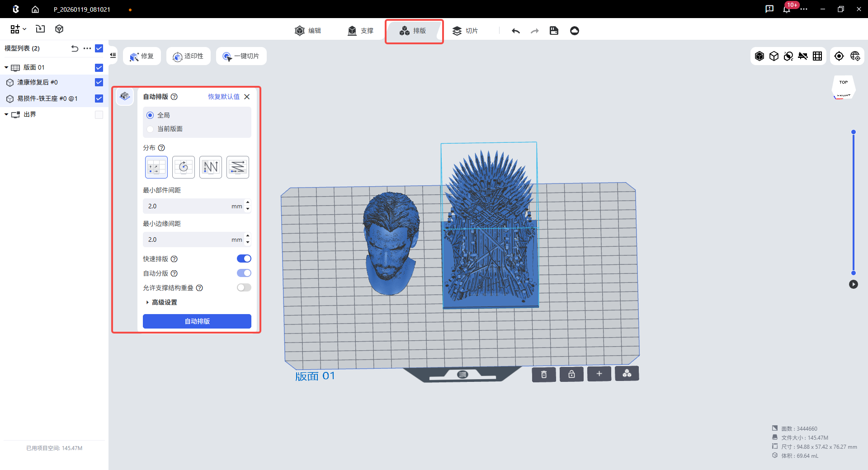Toggle checkbox for 版面 01
This screenshot has height=470, width=868.
[99, 68]
